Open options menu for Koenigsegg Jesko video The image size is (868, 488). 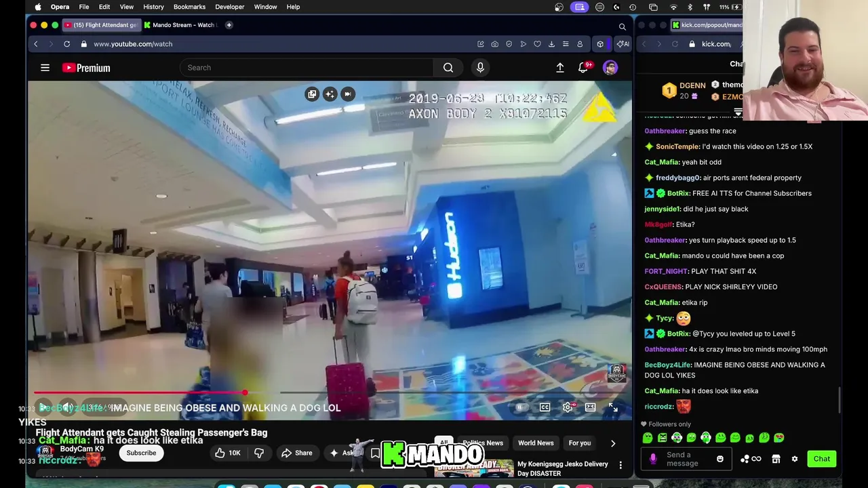click(x=620, y=465)
